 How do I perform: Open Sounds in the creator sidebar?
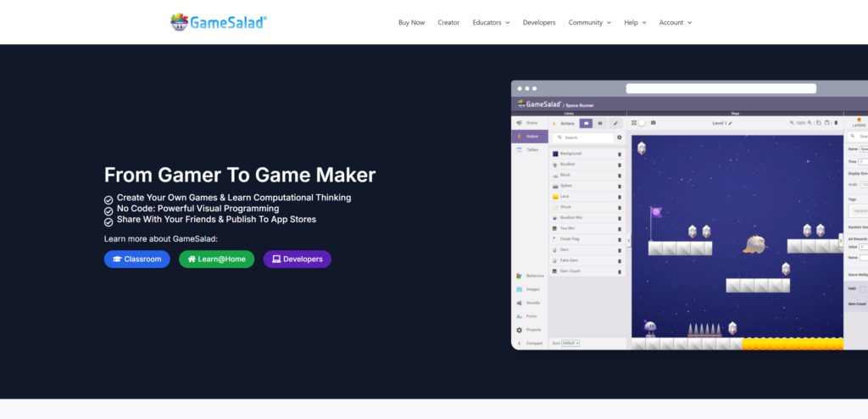pyautogui.click(x=530, y=302)
